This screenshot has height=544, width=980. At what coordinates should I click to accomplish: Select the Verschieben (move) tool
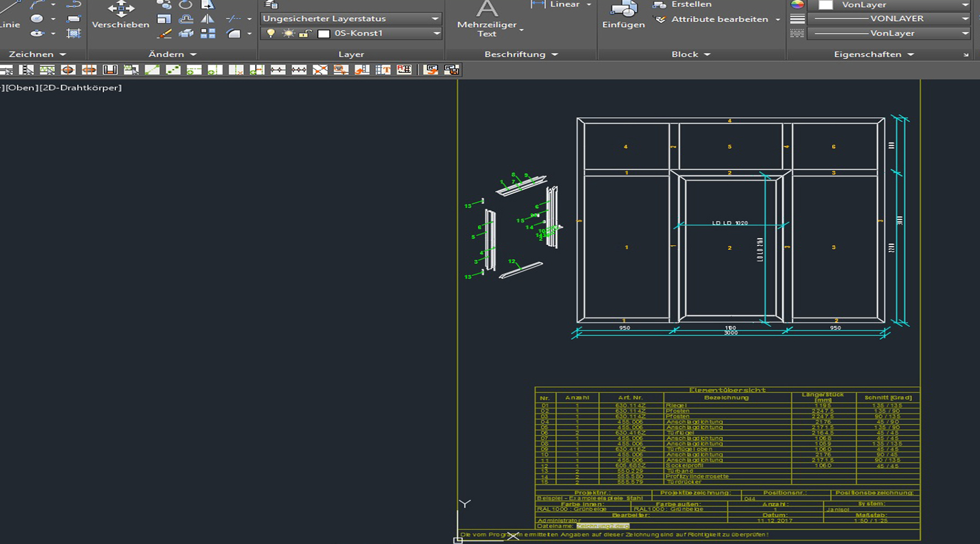pos(120,15)
